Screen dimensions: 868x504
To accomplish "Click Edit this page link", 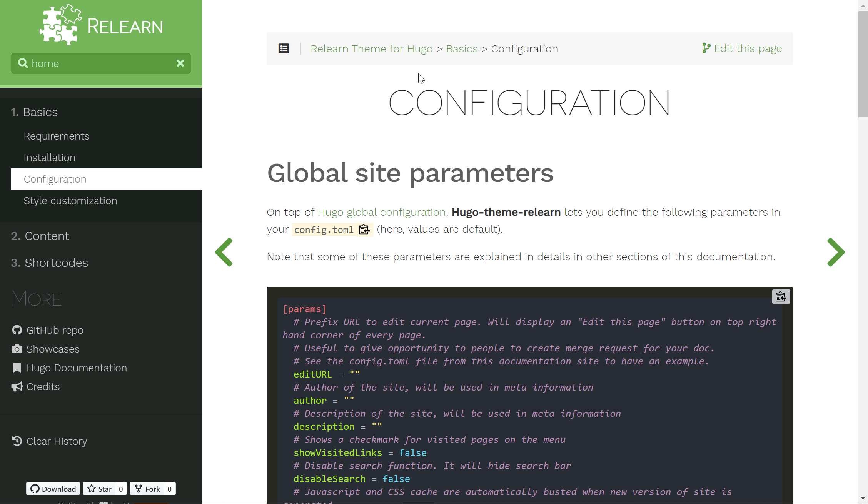I will [x=742, y=48].
